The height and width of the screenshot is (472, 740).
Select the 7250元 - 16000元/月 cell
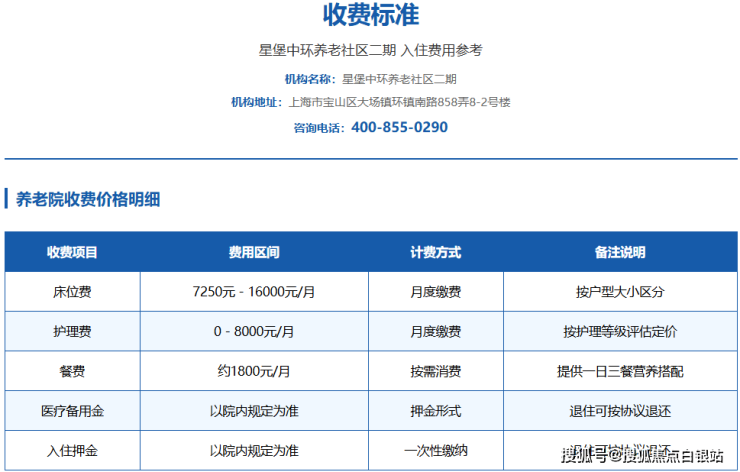pyautogui.click(x=254, y=292)
